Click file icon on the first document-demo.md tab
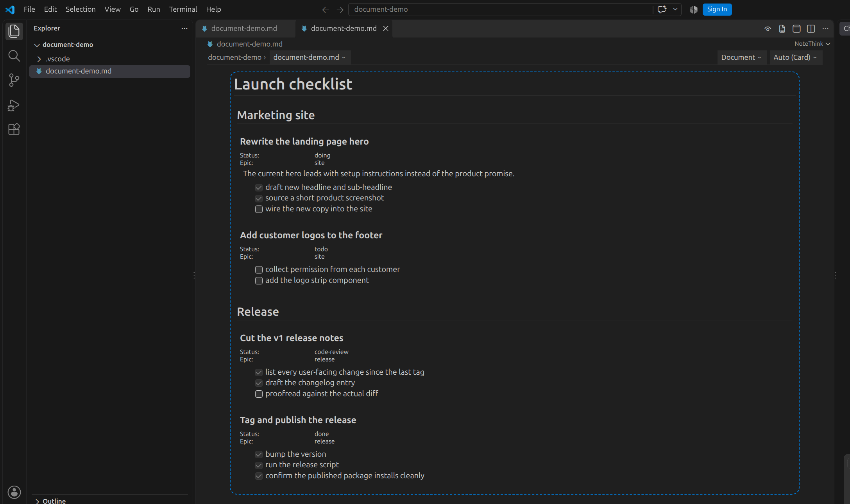This screenshot has width=850, height=504. 204,29
